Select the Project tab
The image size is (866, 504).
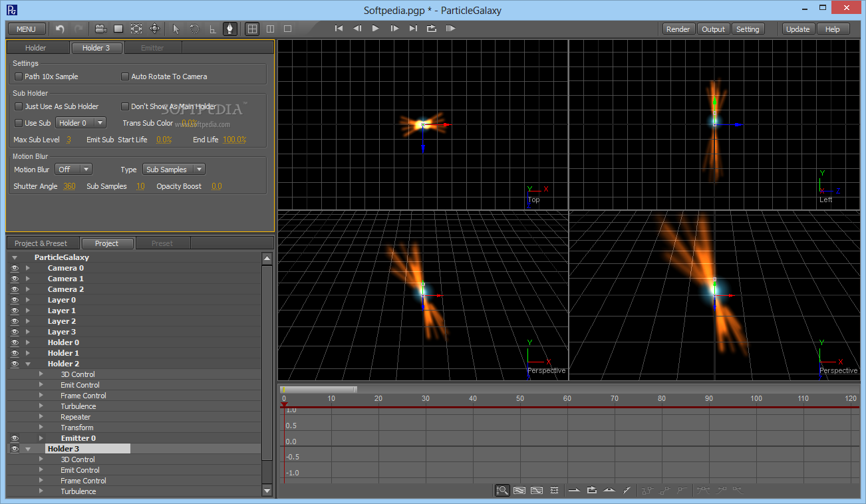(106, 243)
